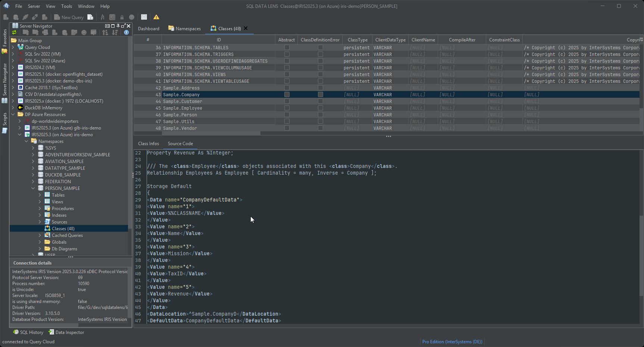Toggle Abstract checkbox for INFORMATION.SCHEMA.TABLES row

pyautogui.click(x=287, y=48)
